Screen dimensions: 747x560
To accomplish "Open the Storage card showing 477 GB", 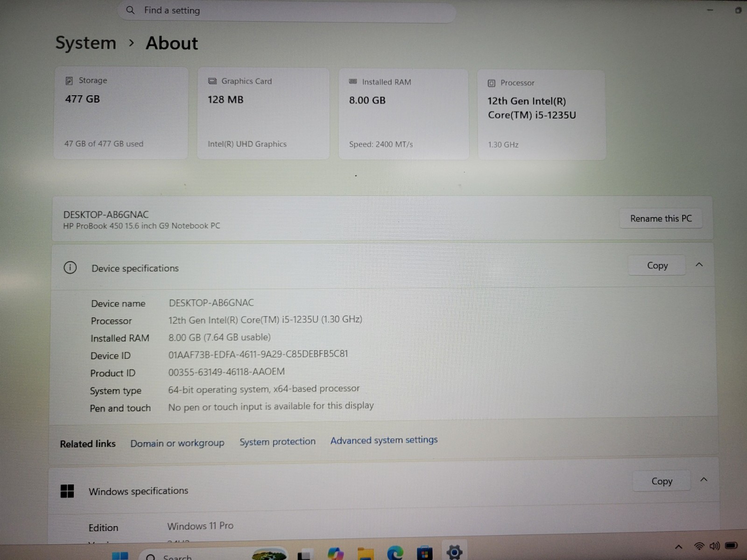I will click(x=121, y=113).
